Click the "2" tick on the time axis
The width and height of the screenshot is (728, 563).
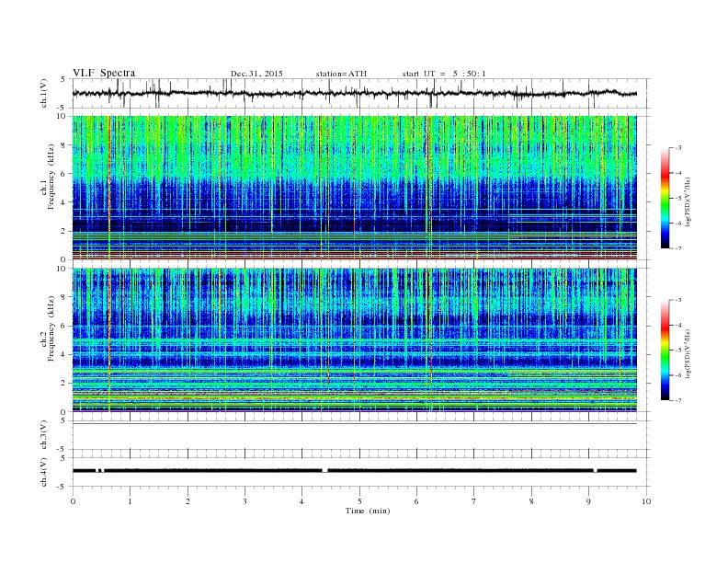[188, 501]
